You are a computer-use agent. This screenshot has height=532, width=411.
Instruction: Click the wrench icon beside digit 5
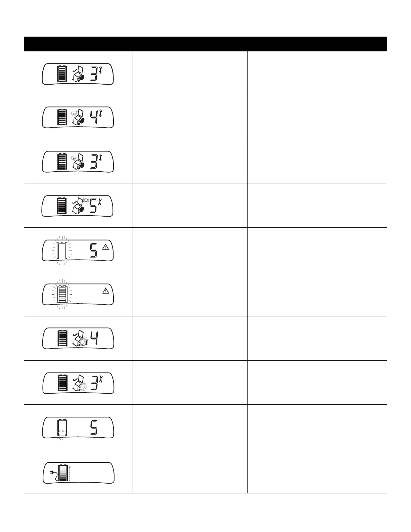[x=100, y=202]
